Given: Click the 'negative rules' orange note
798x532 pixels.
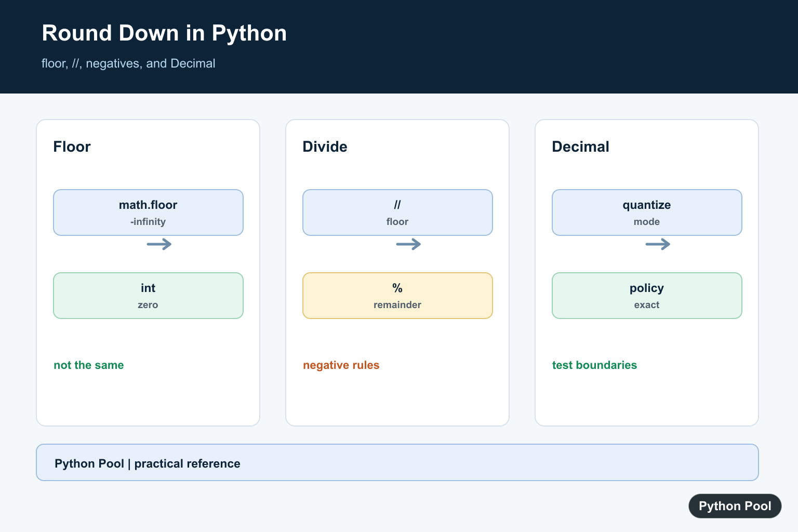Looking at the screenshot, I should pyautogui.click(x=341, y=365).
